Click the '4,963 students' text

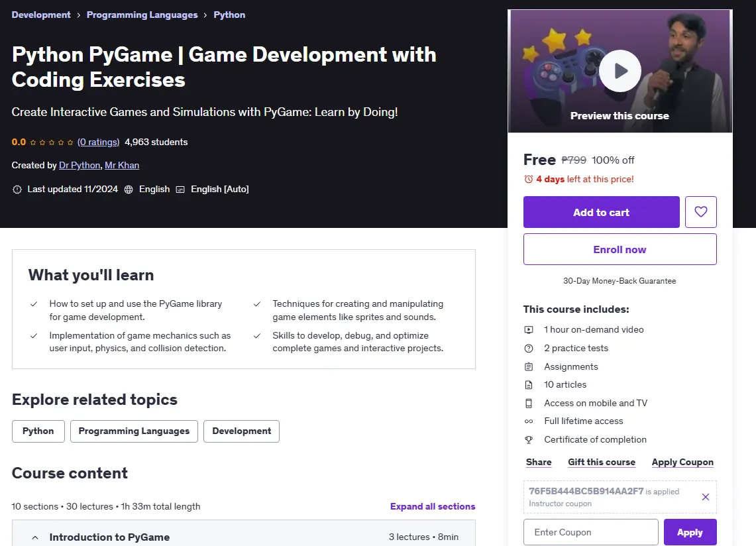coord(156,142)
